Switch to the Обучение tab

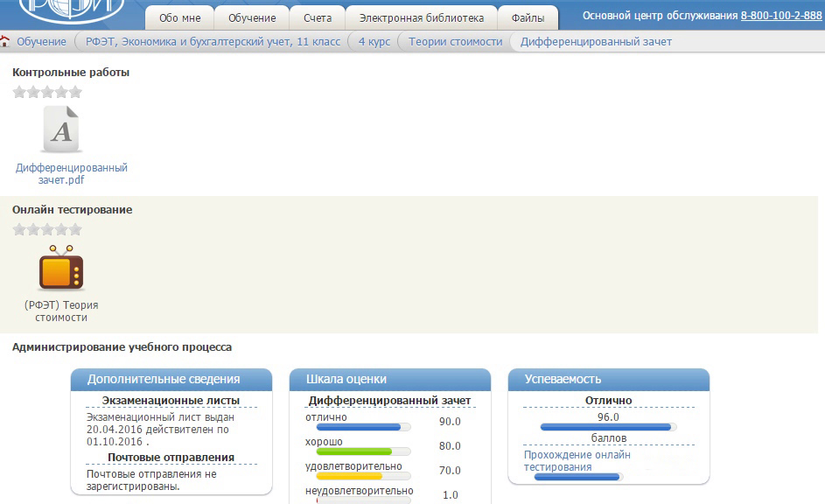[252, 17]
